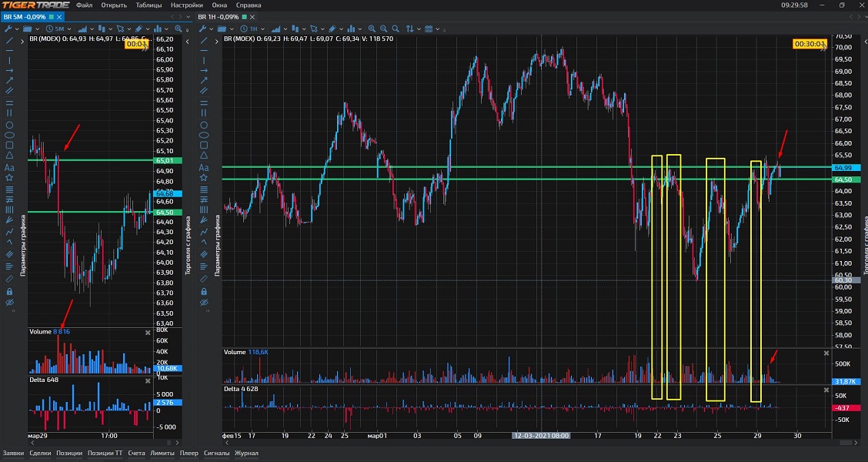Image resolution: width=868 pixels, height=462 pixels.
Task: Open the folder icon in BR 1H chart toolbar
Action: (x=222, y=28)
